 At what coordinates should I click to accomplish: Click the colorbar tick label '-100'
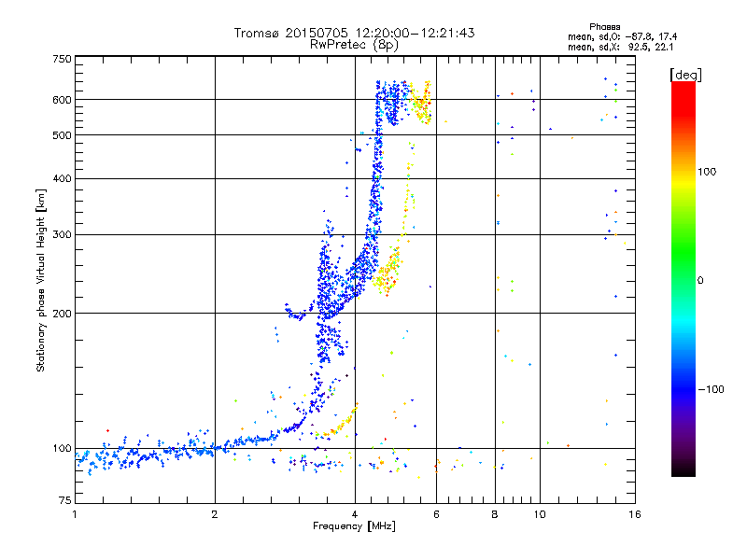click(711, 389)
